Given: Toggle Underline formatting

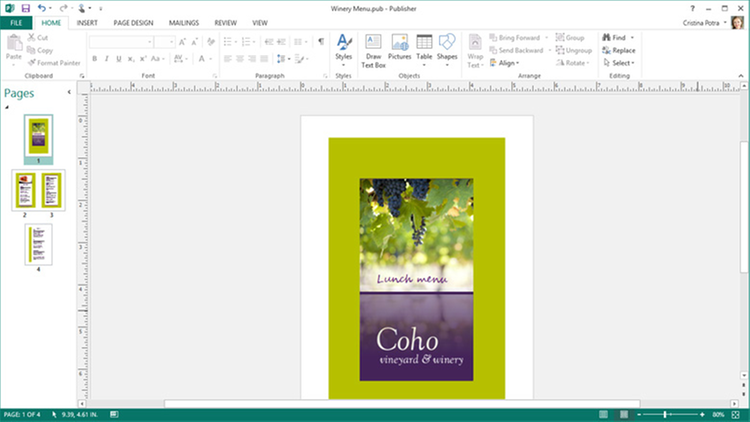Looking at the screenshot, I should [x=119, y=59].
